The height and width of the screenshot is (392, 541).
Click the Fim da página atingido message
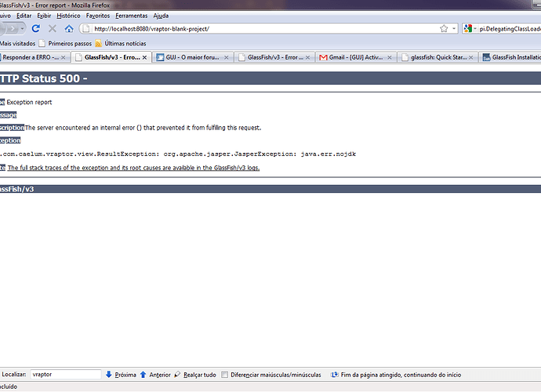(x=401, y=375)
